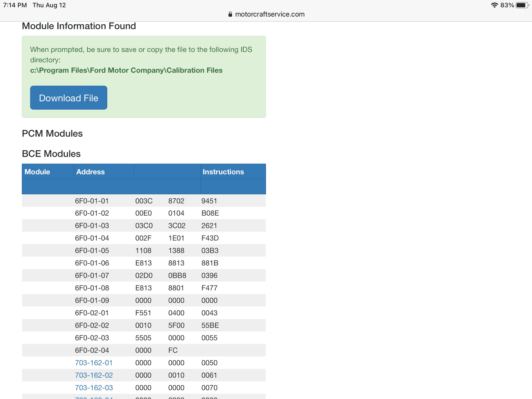The height and width of the screenshot is (399, 532).
Task: Select the BCE Modules heading
Action: [x=51, y=154]
